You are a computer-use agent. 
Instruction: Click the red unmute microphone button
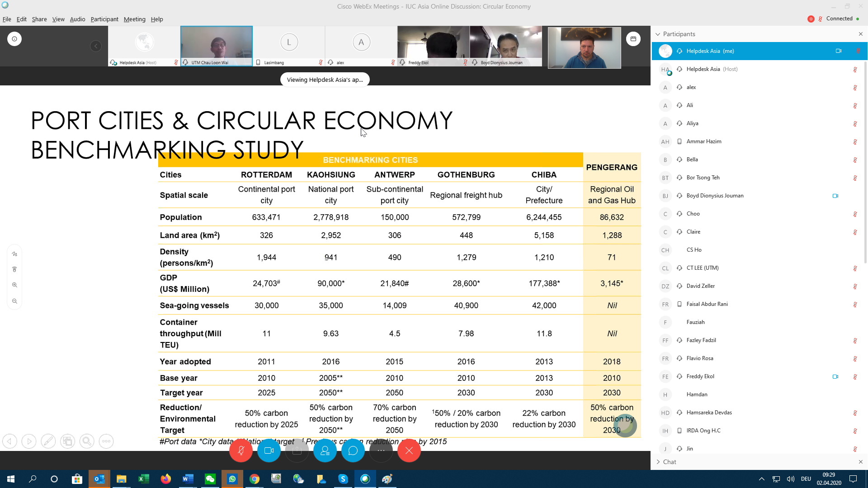[x=241, y=450]
